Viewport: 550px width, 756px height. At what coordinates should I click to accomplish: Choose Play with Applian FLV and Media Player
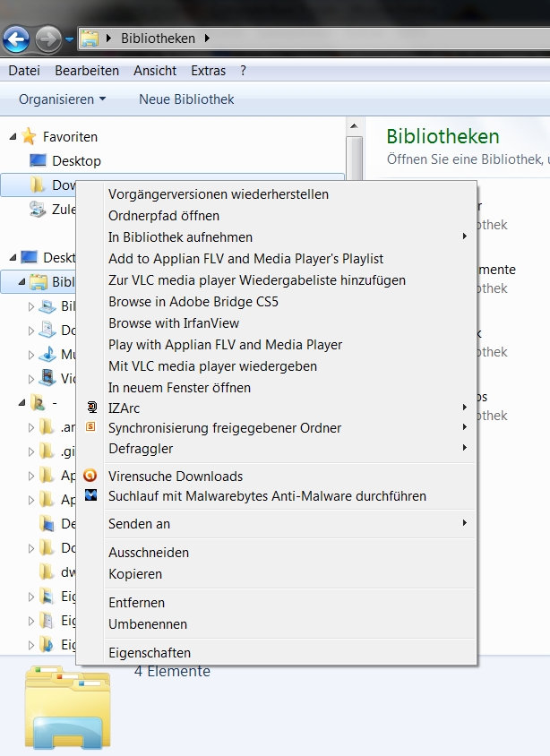point(277,345)
